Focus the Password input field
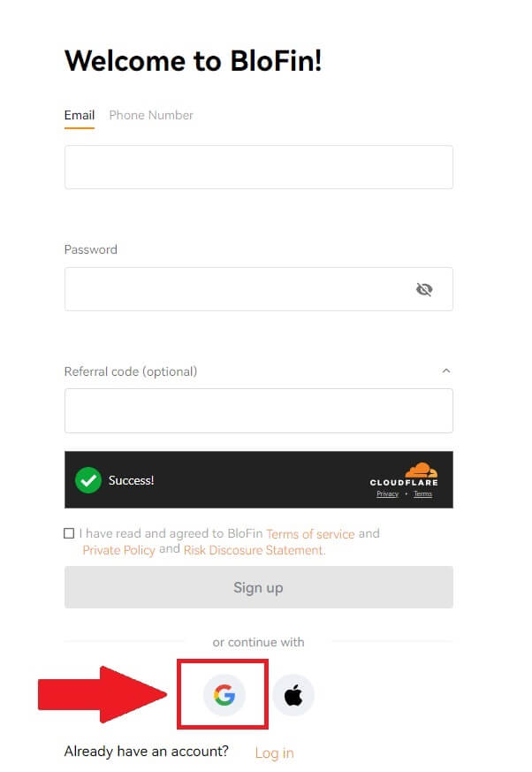532x772 pixels. click(259, 289)
